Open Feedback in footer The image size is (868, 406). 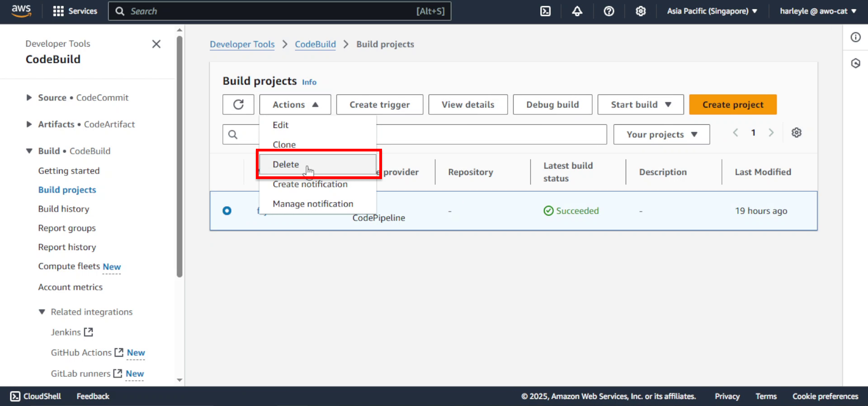(93, 397)
